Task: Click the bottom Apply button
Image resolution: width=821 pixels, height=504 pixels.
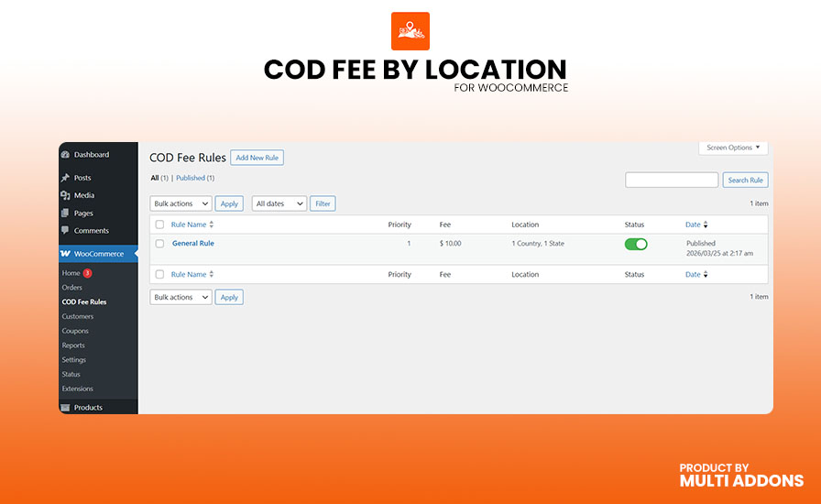Action: pos(229,297)
